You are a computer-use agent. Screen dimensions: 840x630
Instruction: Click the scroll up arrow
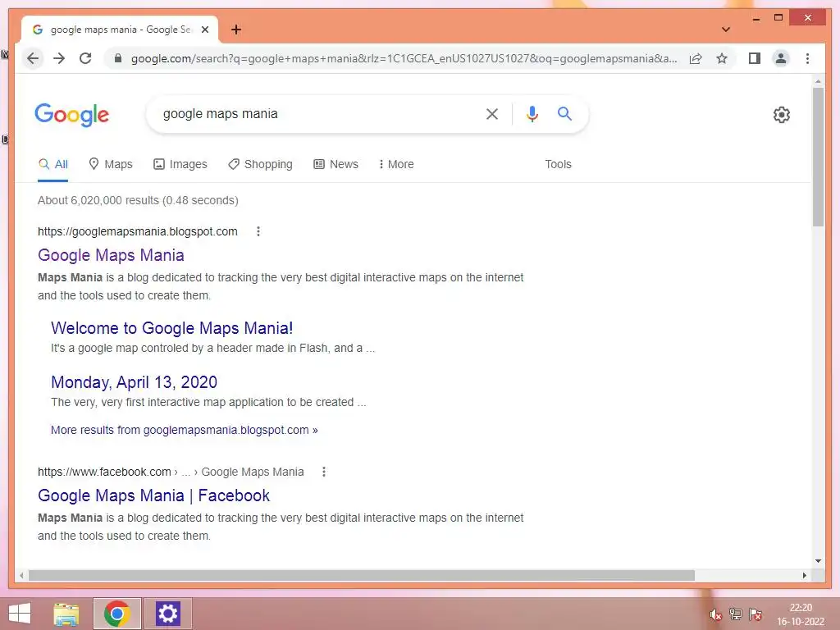click(x=818, y=81)
